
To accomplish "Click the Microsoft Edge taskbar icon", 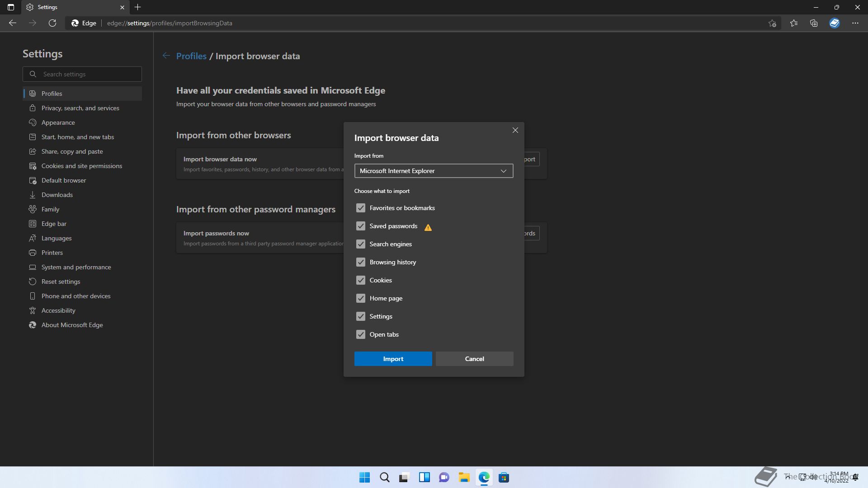I will click(484, 477).
